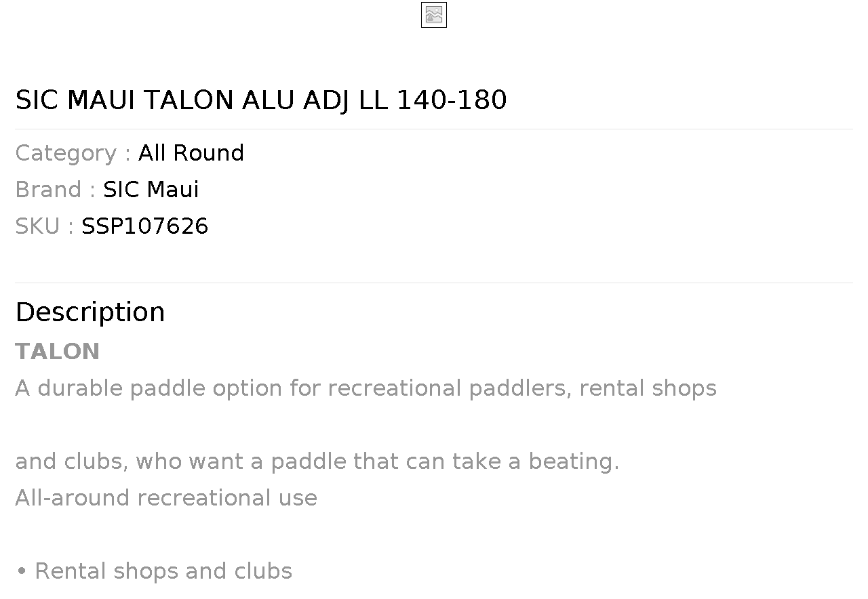
Task: Select the Description section heading
Action: pyautogui.click(x=90, y=312)
